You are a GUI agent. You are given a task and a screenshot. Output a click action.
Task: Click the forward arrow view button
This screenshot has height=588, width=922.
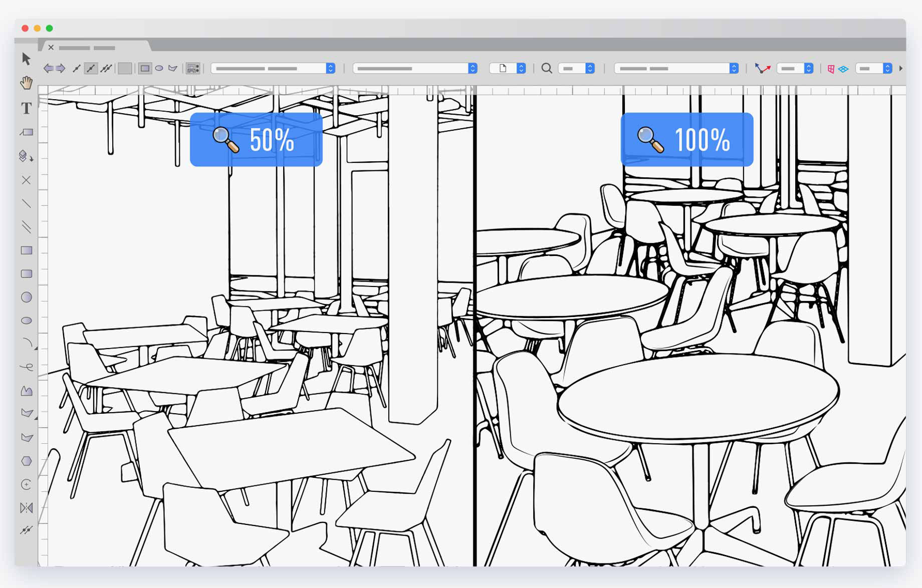[x=61, y=69]
